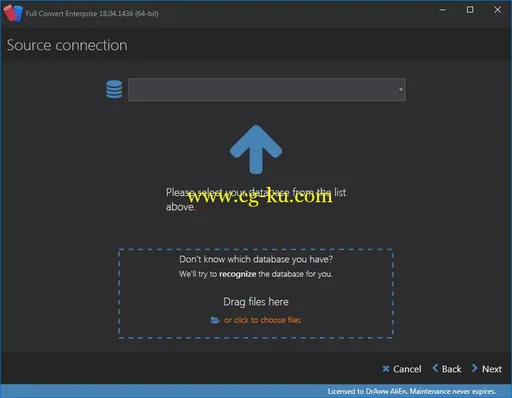Screen dimensions: 512x398
Task: Minimize the Full Convert window
Action: [443, 10]
